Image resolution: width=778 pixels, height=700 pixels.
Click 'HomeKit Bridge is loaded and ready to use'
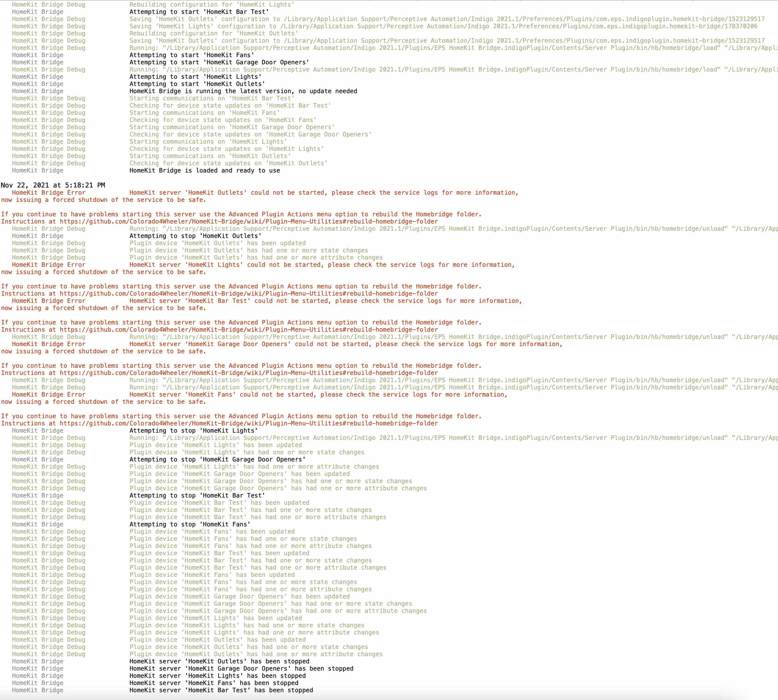205,170
